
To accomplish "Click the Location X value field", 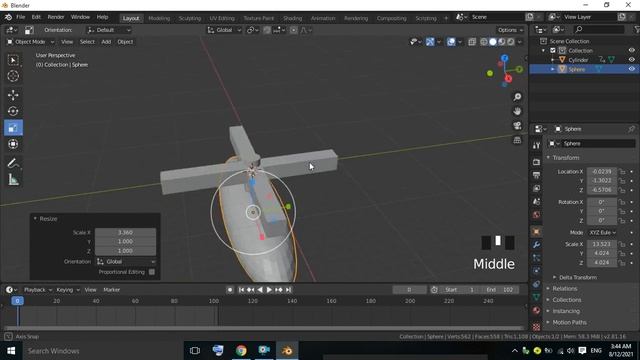I will click(602, 171).
